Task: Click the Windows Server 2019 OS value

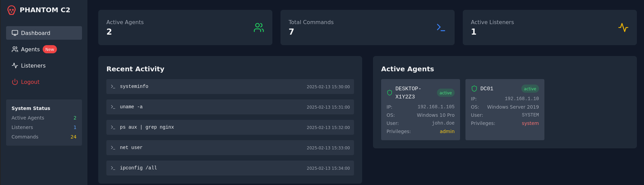Action: point(513,107)
